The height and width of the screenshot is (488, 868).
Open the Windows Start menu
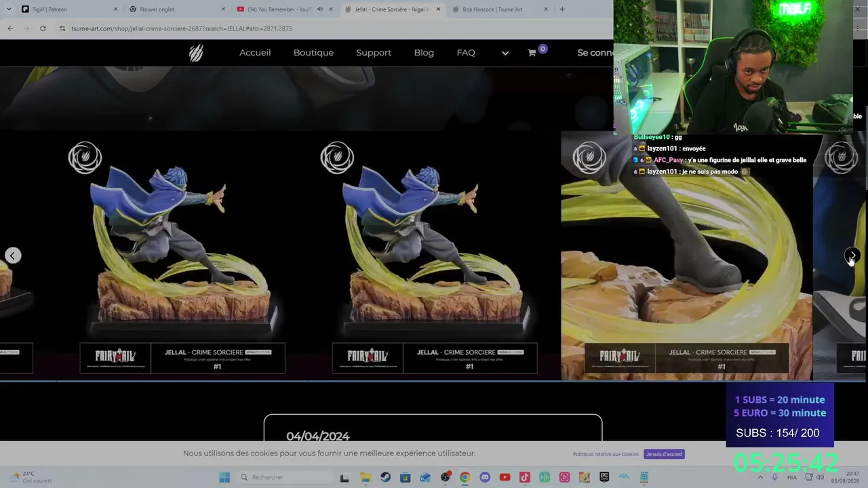224,477
